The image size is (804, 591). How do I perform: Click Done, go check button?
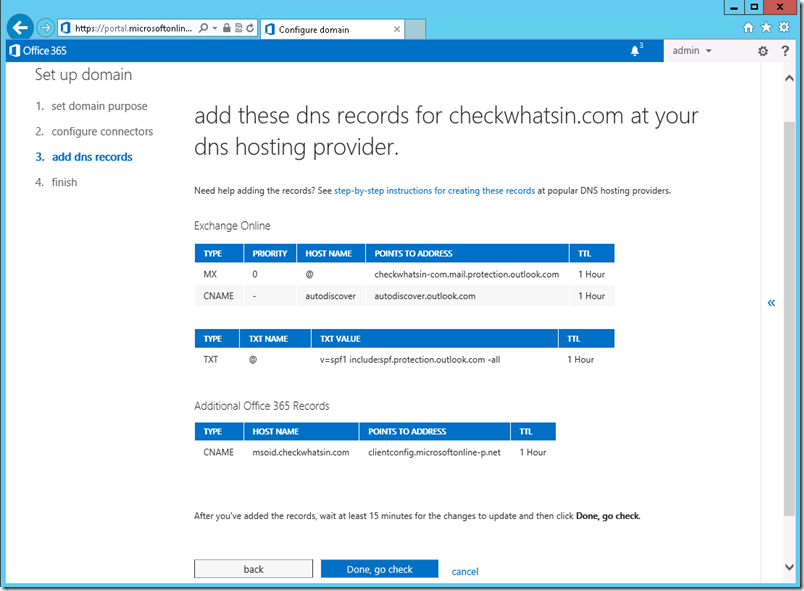pyautogui.click(x=379, y=569)
